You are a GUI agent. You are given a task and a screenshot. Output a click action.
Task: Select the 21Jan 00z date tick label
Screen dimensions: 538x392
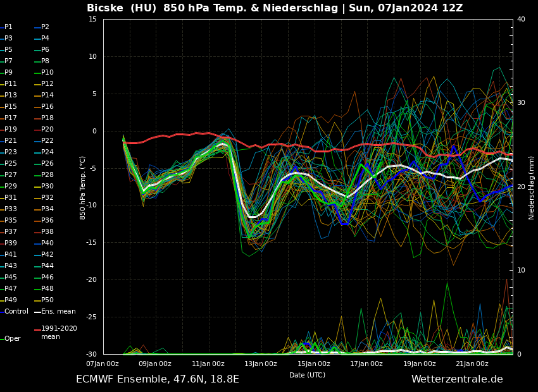[472, 364]
